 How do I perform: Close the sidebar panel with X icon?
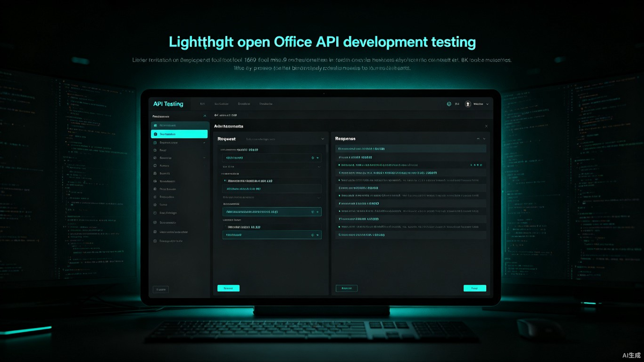pyautogui.click(x=205, y=116)
